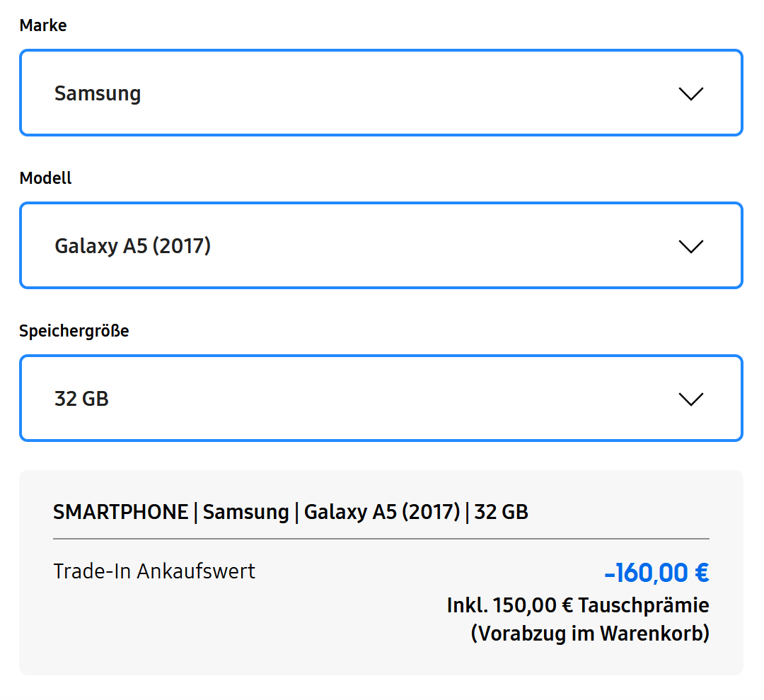Open the Galaxy A5 (2017) model dropdown
Viewport: 764px width, 700px height.
pos(381,245)
